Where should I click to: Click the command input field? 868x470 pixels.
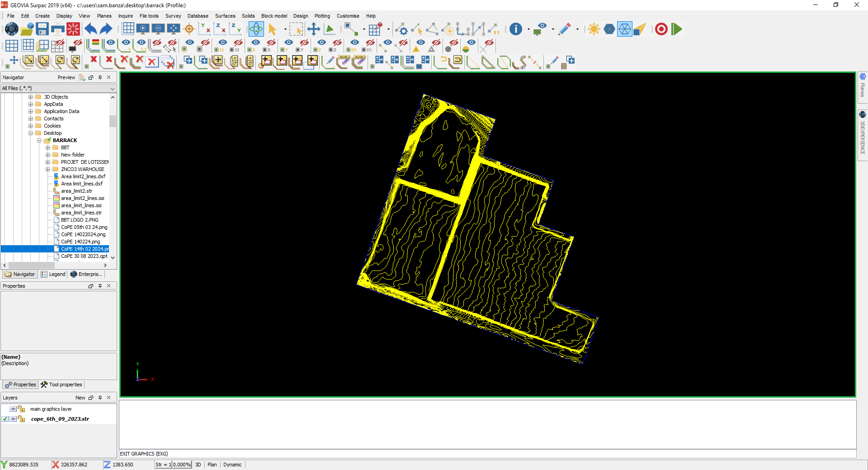[487, 454]
